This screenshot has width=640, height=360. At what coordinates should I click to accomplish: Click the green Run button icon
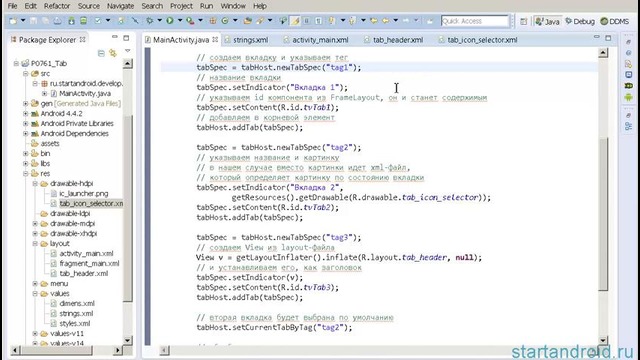click(169, 21)
